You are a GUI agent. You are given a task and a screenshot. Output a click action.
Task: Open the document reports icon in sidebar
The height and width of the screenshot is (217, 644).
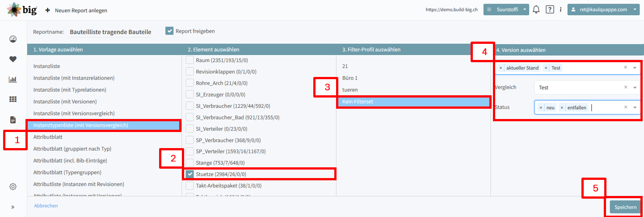(13, 119)
